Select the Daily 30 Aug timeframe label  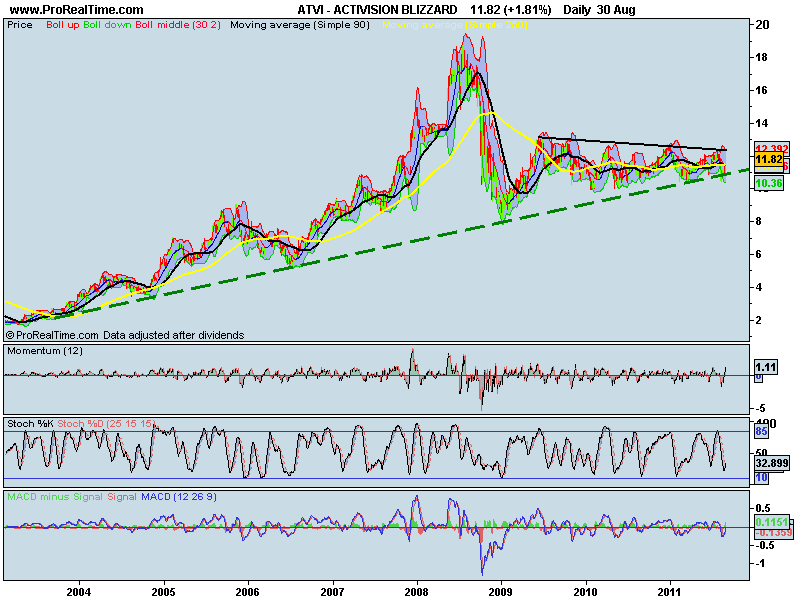click(599, 10)
